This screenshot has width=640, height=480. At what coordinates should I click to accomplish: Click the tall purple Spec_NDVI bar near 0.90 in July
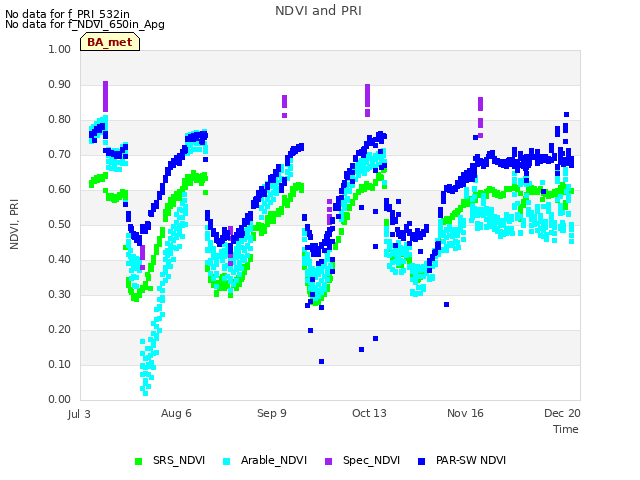106,96
